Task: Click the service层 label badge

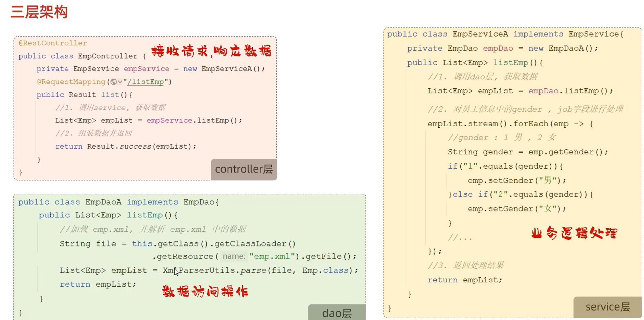Action: click(x=607, y=307)
